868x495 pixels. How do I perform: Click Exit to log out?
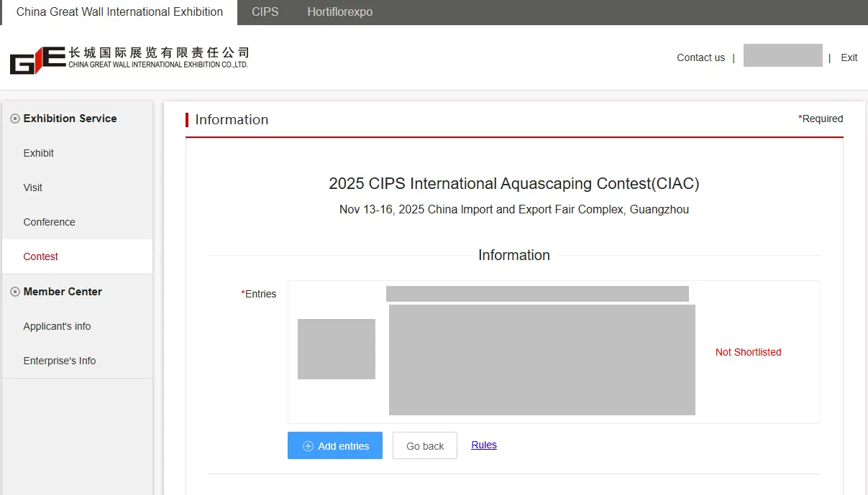(849, 57)
